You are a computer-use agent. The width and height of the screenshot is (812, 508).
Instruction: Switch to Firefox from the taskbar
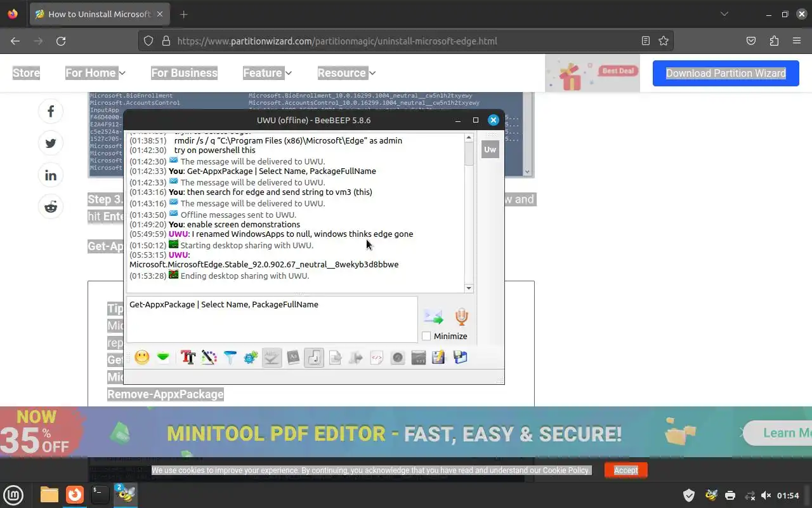(x=75, y=495)
